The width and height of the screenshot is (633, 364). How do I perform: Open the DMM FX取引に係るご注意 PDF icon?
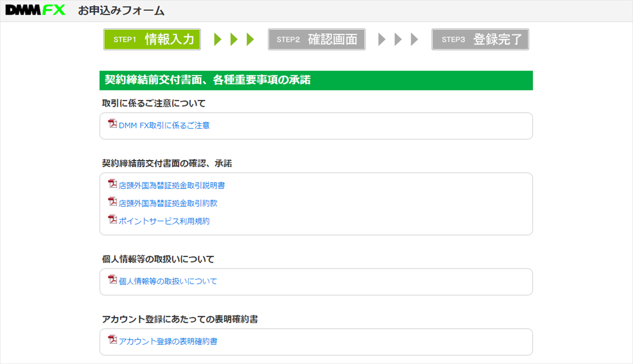point(112,124)
